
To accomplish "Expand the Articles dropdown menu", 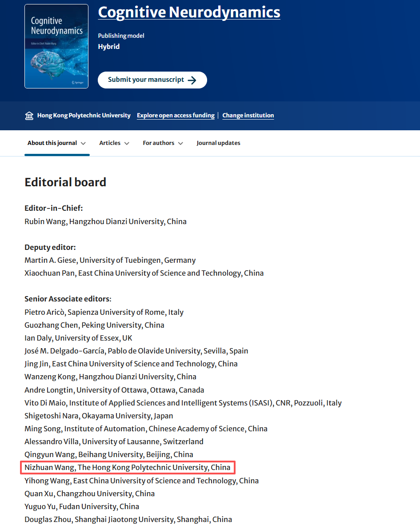I will (x=114, y=143).
